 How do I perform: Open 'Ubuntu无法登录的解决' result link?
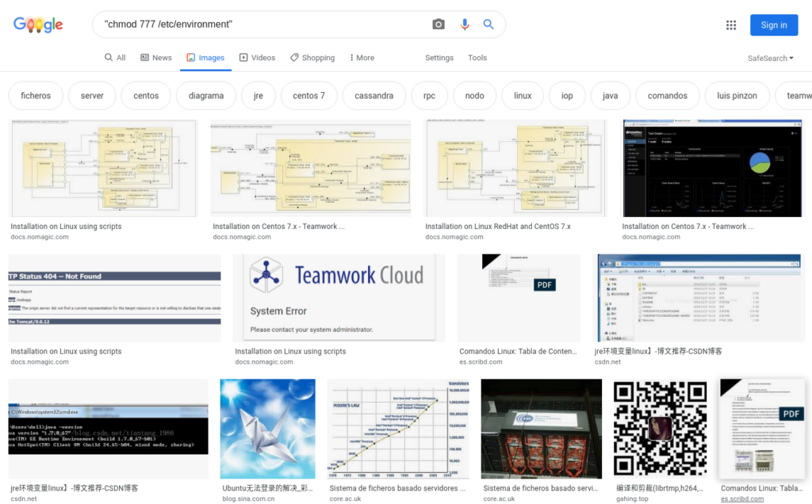267,488
